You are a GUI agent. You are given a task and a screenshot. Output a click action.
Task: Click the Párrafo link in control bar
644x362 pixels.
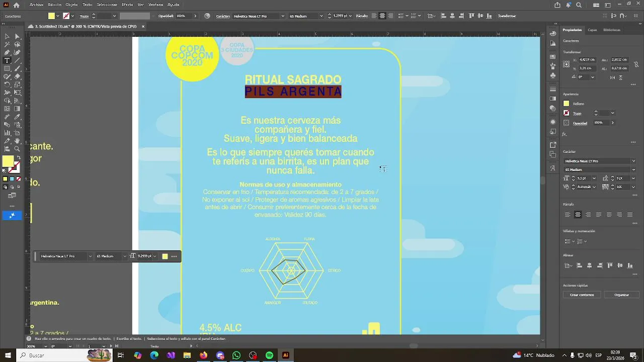point(362,16)
